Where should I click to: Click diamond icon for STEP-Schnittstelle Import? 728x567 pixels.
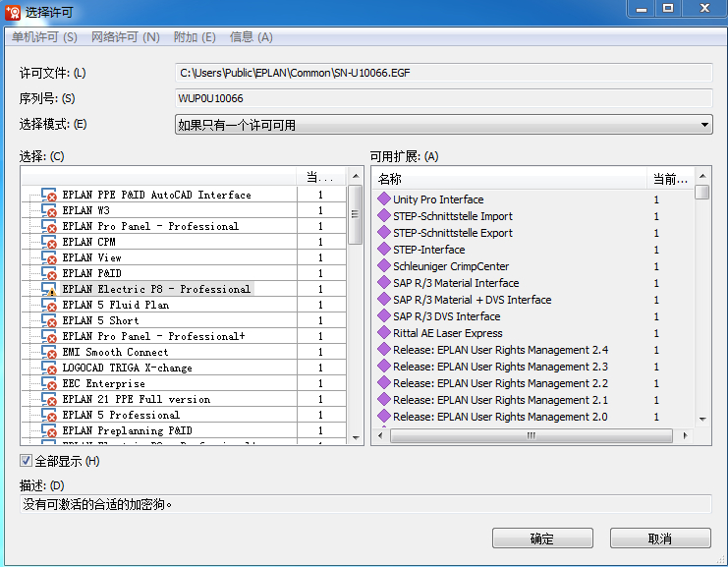click(x=384, y=215)
